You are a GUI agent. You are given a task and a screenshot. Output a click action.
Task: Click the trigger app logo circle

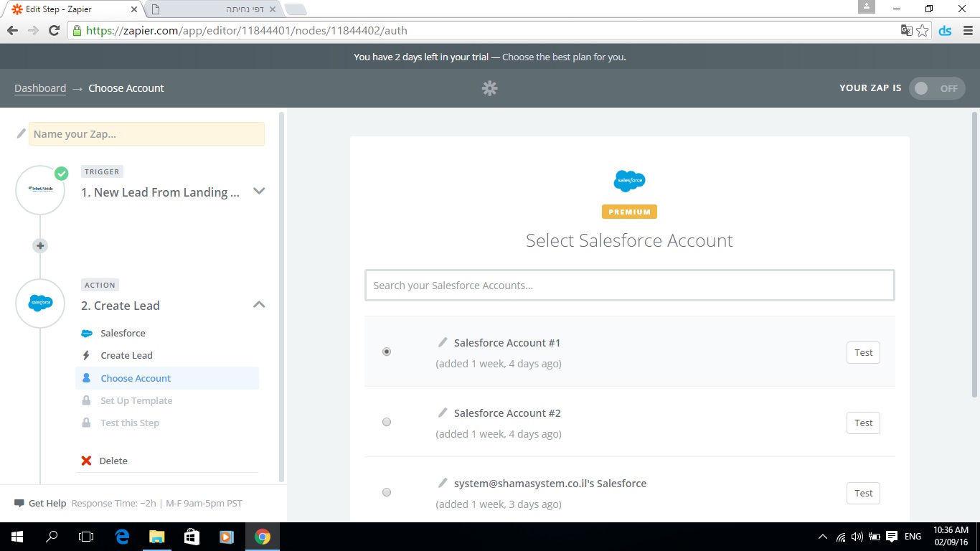pos(40,189)
